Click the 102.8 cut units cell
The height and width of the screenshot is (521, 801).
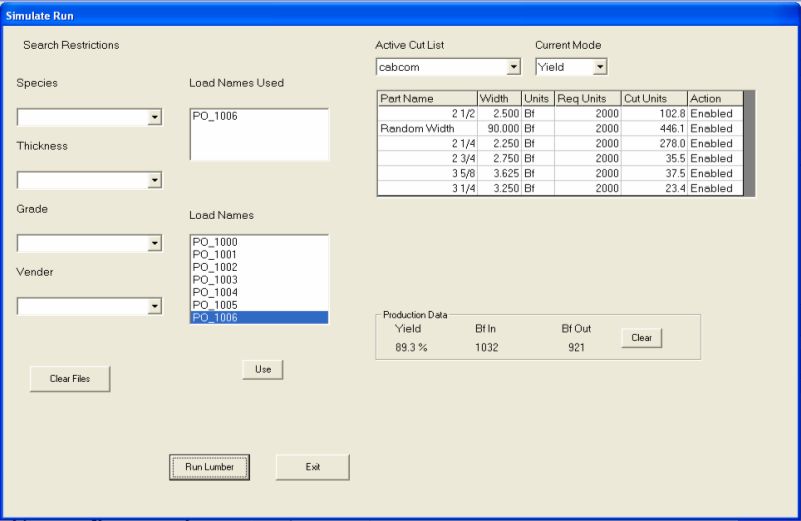pos(654,113)
